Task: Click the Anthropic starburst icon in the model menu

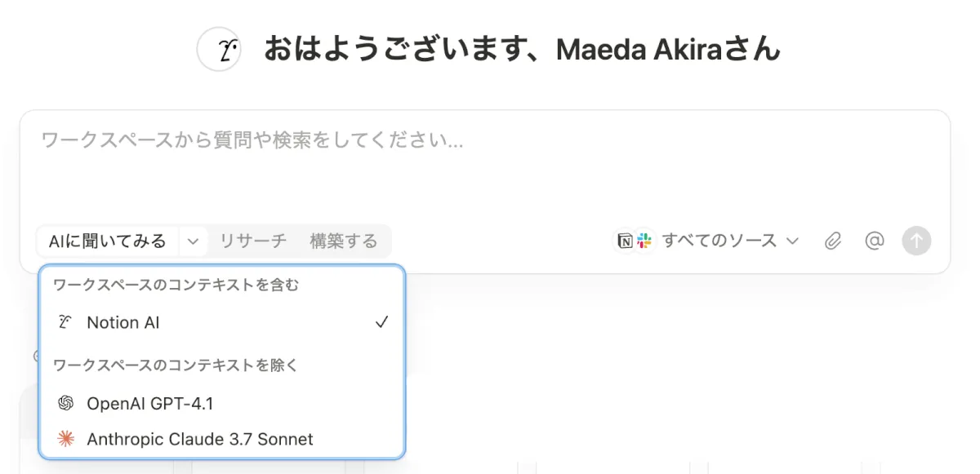Action: click(x=66, y=439)
